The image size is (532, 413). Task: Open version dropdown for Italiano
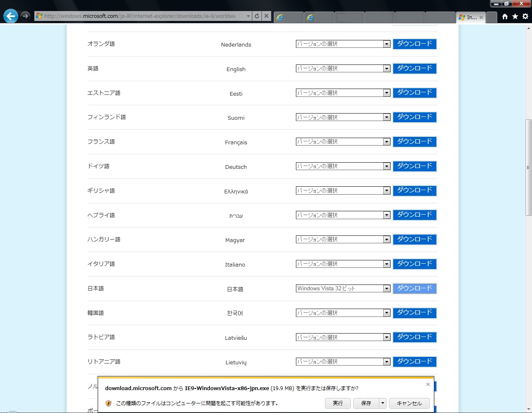click(343, 264)
